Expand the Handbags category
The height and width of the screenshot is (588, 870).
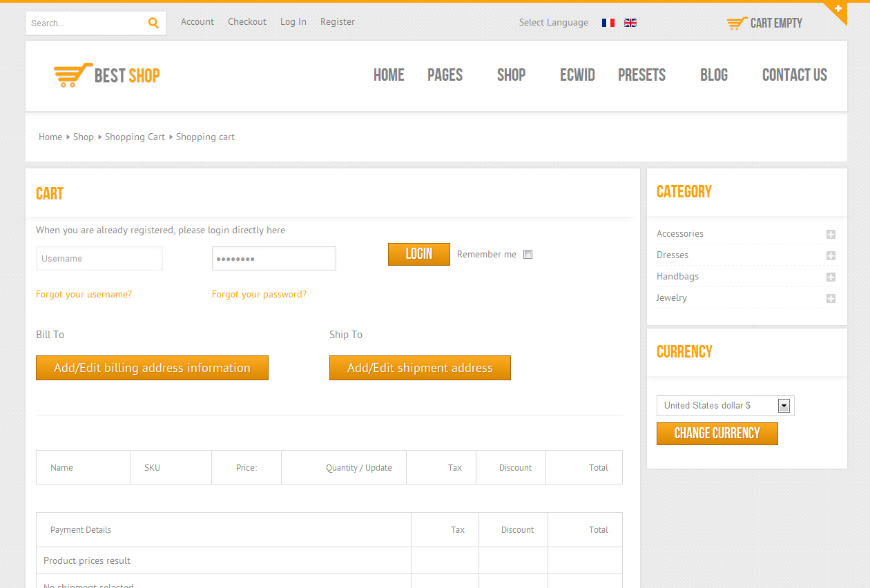pyautogui.click(x=830, y=277)
